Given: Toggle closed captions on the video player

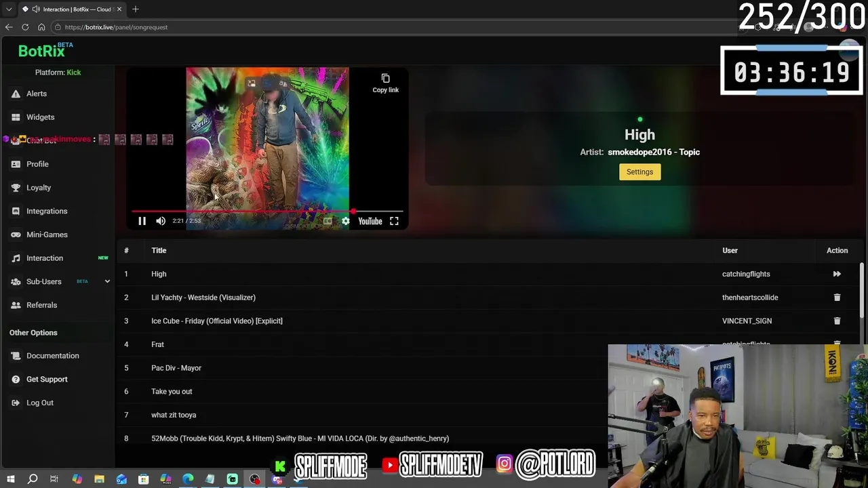Looking at the screenshot, I should click(x=328, y=221).
